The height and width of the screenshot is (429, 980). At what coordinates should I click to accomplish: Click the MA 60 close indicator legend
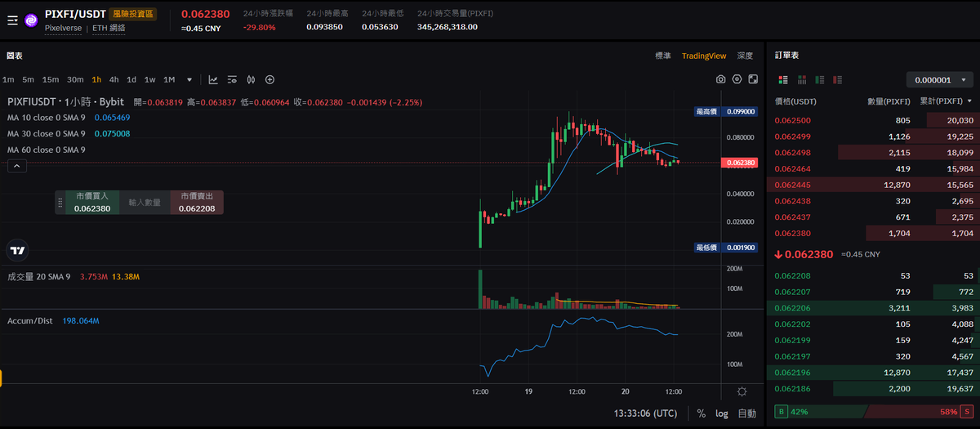coord(47,150)
